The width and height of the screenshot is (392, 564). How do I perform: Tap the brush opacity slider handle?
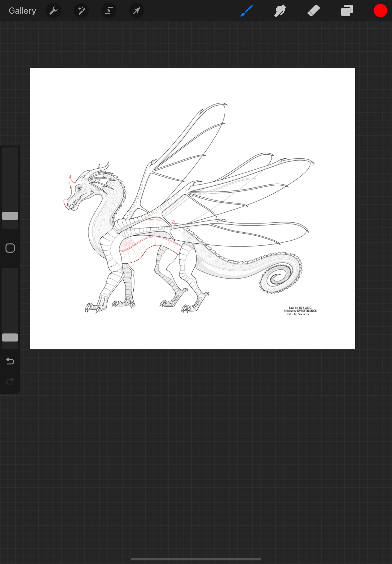coord(10,338)
